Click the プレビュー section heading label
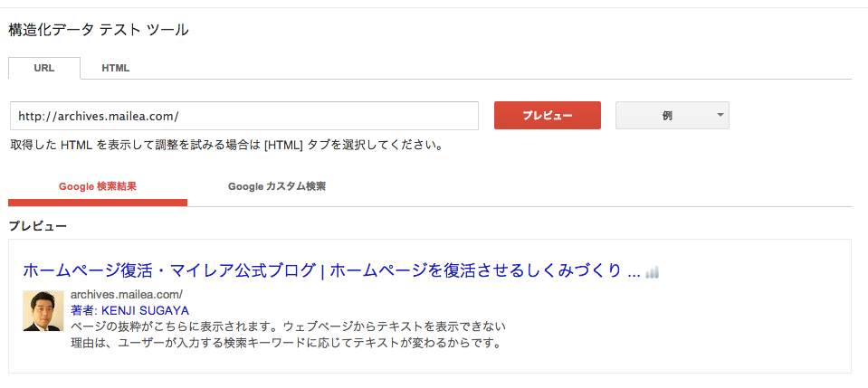Screen dimensions: 868x388 click(38, 226)
